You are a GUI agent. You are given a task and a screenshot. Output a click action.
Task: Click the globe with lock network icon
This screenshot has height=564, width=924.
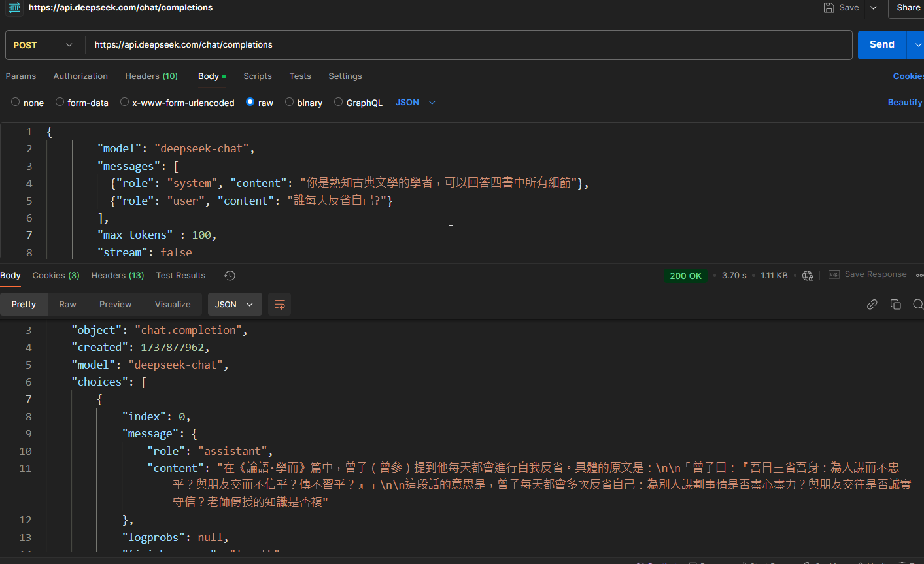tap(808, 276)
